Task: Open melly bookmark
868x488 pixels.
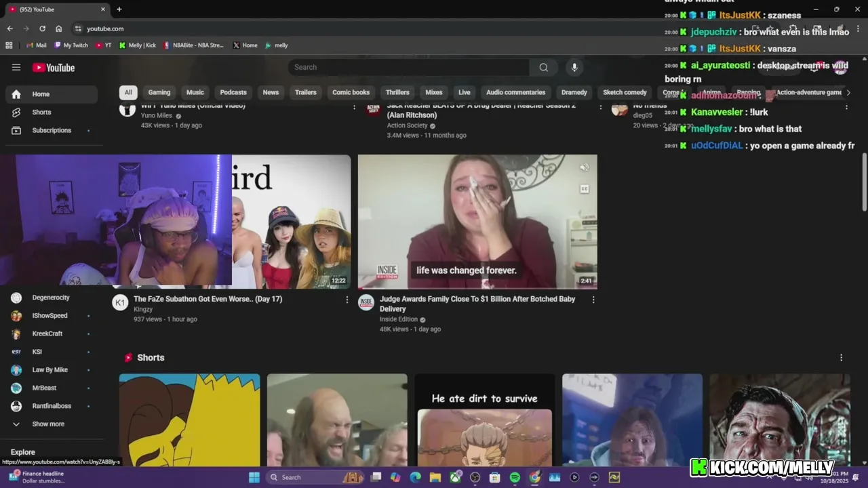Action: (277, 45)
